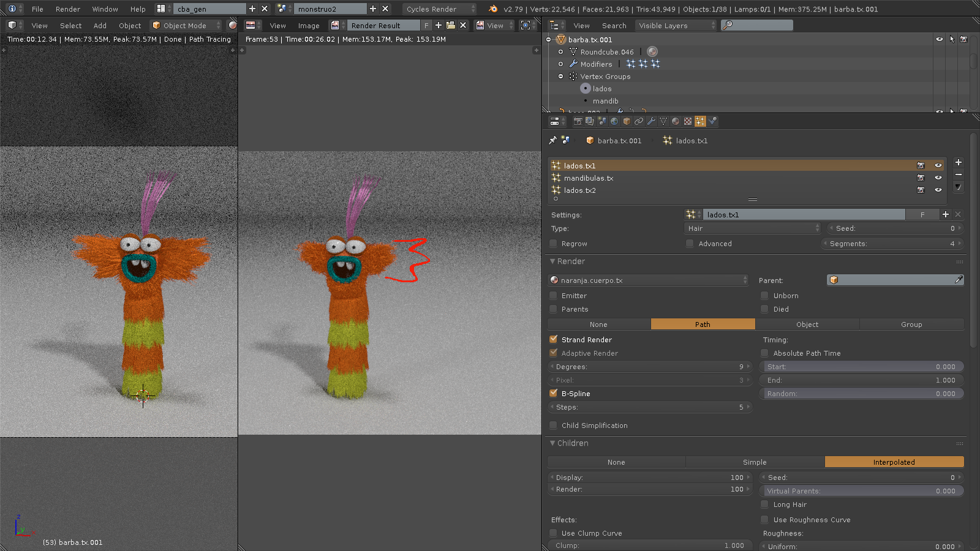
Task: Set render type to None
Action: [598, 324]
